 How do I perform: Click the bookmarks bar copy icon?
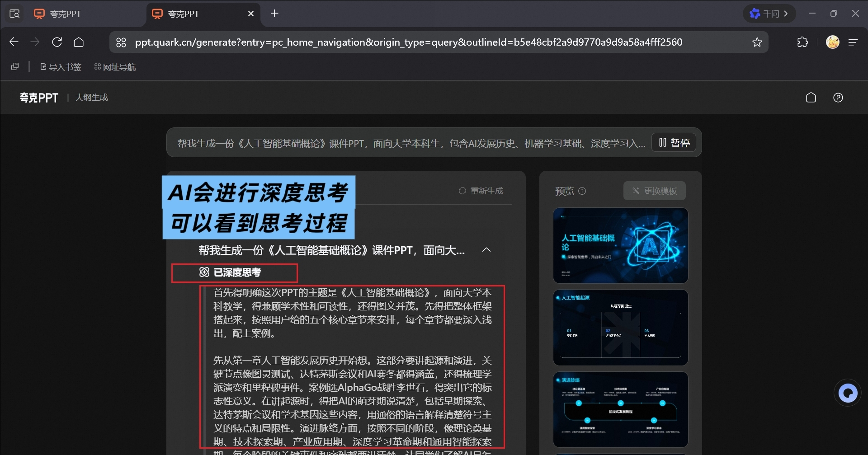tap(15, 66)
